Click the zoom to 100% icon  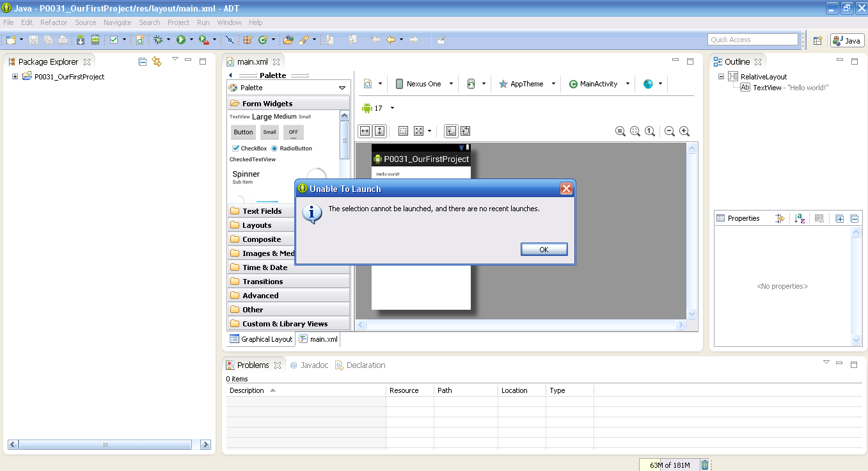[x=650, y=131]
